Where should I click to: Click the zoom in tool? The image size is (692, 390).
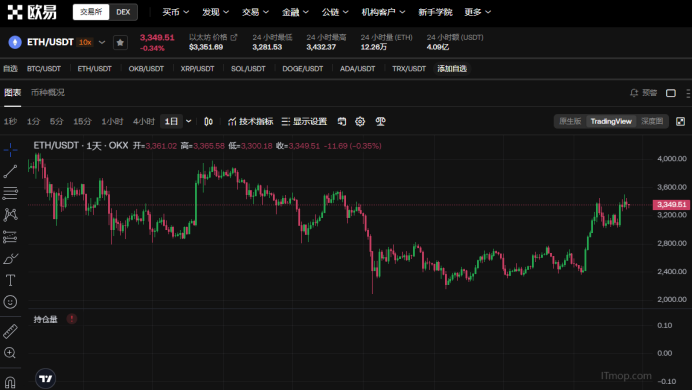[11, 353]
